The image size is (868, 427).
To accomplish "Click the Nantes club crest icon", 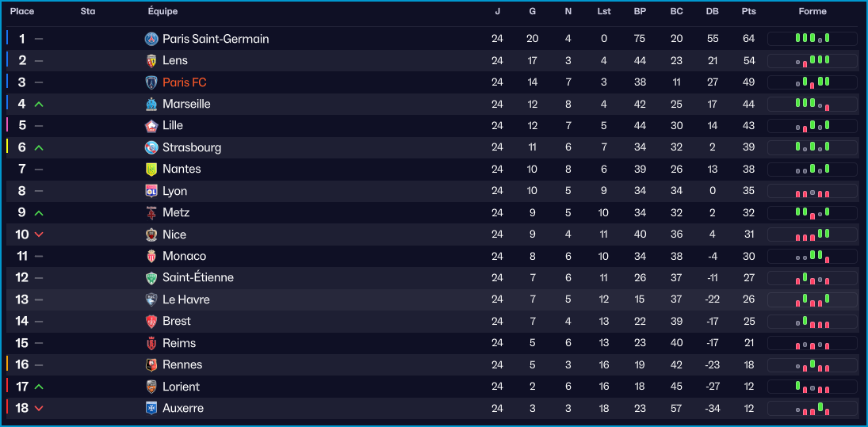I will point(151,169).
